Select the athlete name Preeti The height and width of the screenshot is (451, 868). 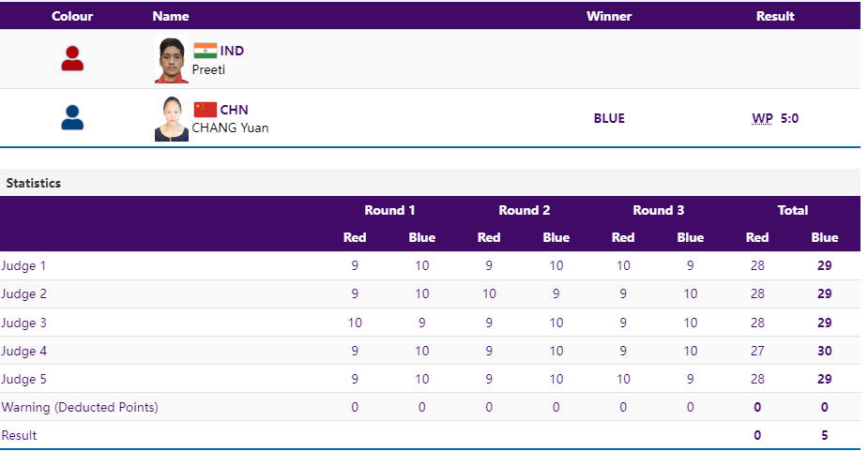click(208, 68)
